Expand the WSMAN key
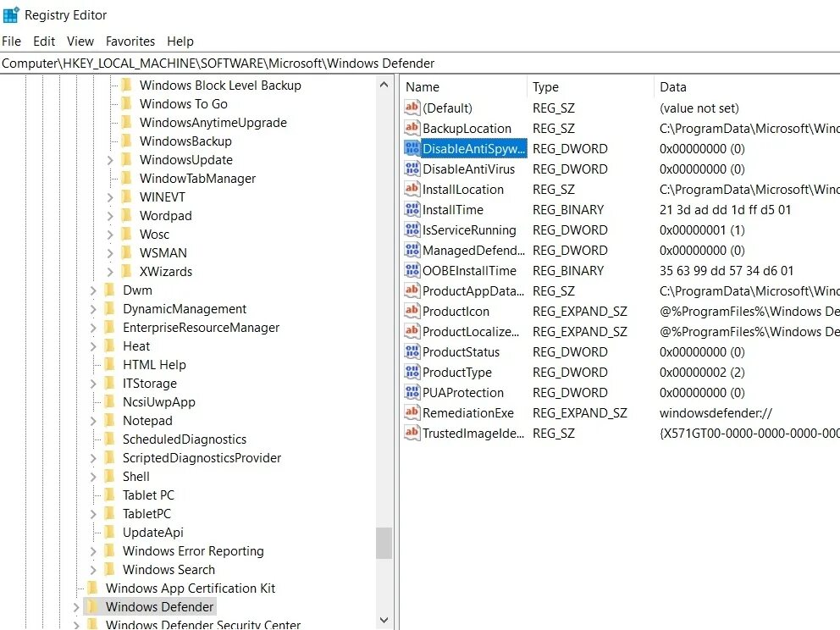This screenshot has width=840, height=630. tap(110, 253)
